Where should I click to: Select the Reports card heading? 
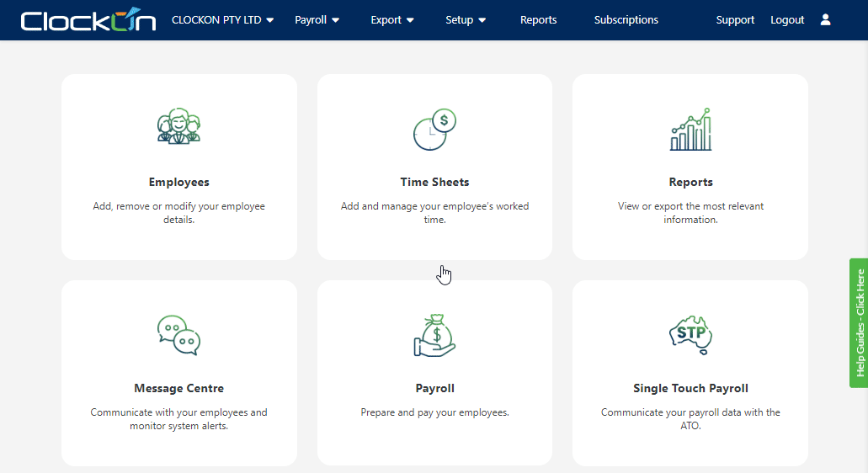click(690, 182)
